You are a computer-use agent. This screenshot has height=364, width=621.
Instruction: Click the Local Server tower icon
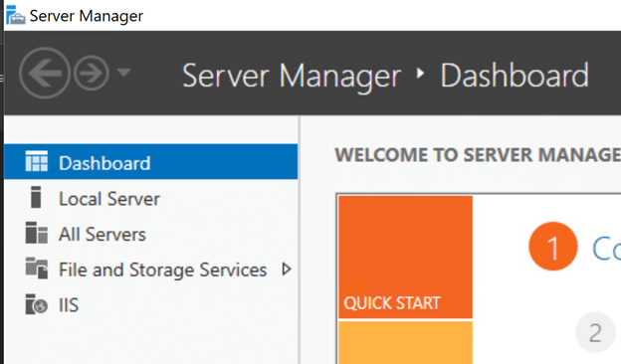[36, 197]
